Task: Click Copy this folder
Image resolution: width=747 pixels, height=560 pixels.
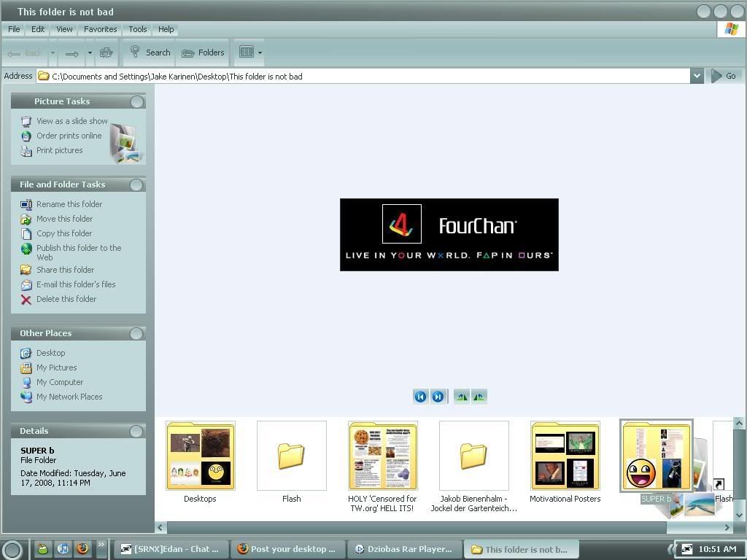Action: [x=64, y=233]
